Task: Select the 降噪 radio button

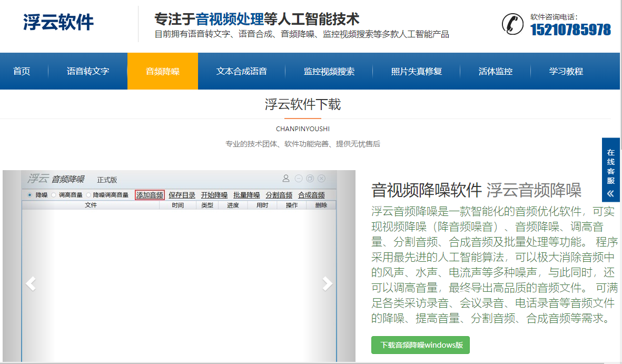Action: (x=29, y=195)
